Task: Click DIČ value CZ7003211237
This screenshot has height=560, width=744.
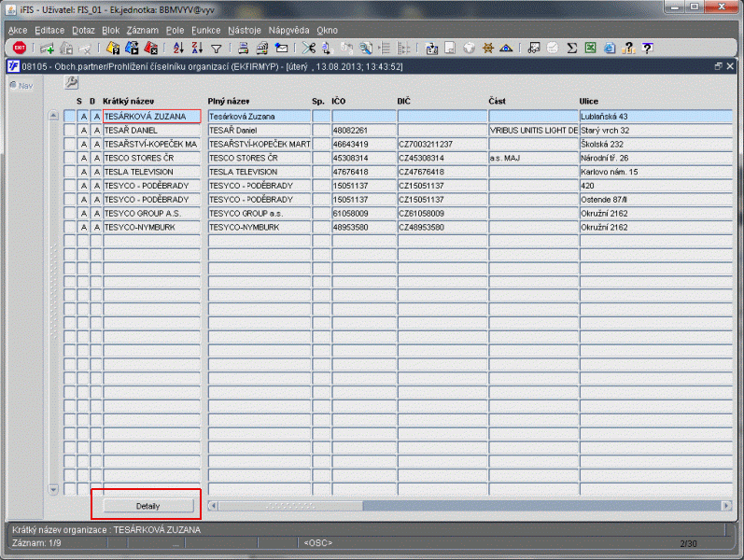Action: coord(442,145)
